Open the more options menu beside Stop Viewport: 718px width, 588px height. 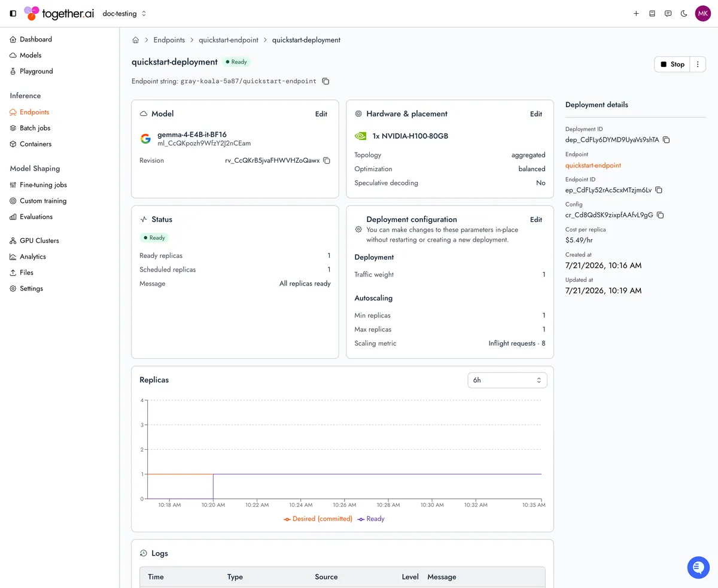pyautogui.click(x=698, y=64)
